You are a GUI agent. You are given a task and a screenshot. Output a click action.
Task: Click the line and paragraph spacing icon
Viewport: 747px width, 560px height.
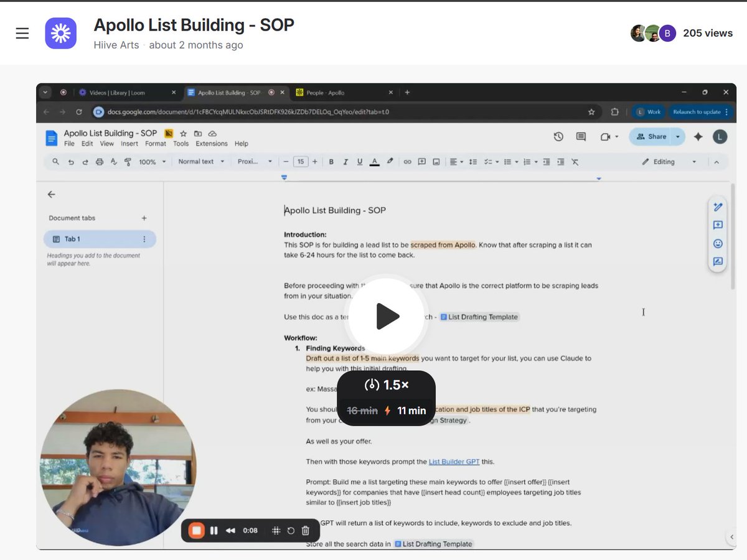click(473, 162)
